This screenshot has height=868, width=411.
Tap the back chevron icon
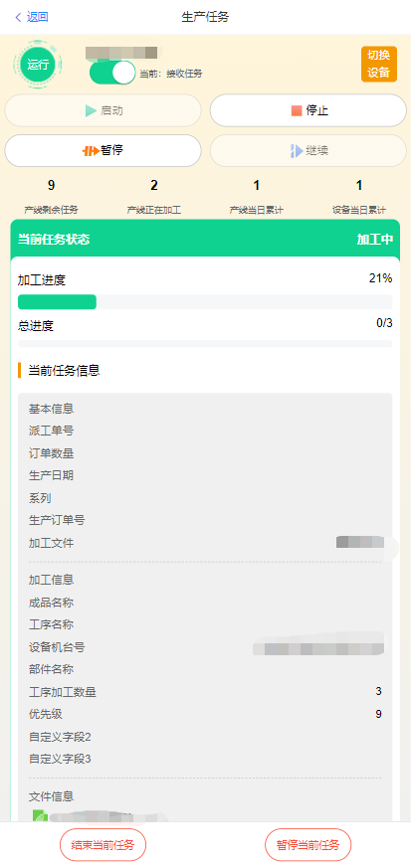(x=18, y=17)
